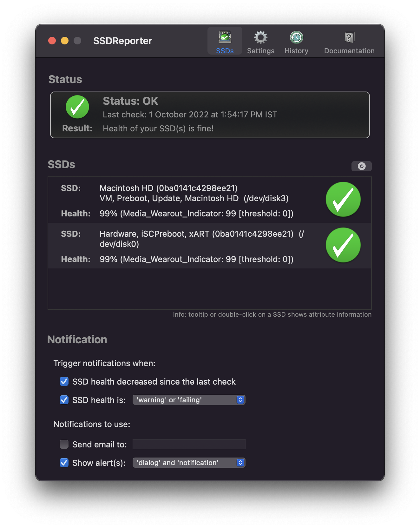The width and height of the screenshot is (420, 528).
Task: Click the email address input field
Action: (x=189, y=444)
